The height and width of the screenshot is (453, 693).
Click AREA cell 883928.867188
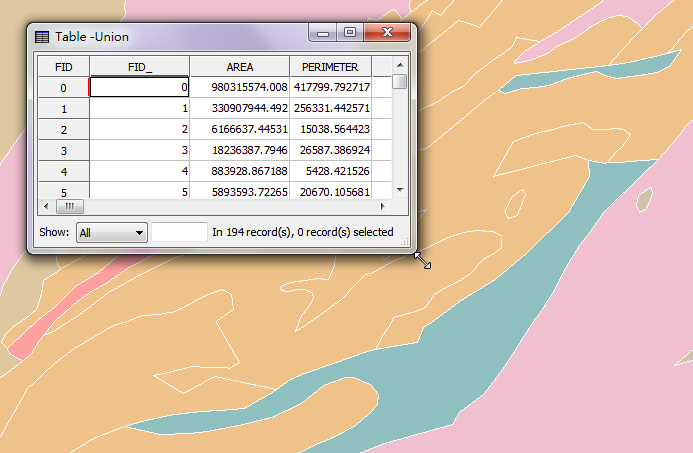pos(240,171)
